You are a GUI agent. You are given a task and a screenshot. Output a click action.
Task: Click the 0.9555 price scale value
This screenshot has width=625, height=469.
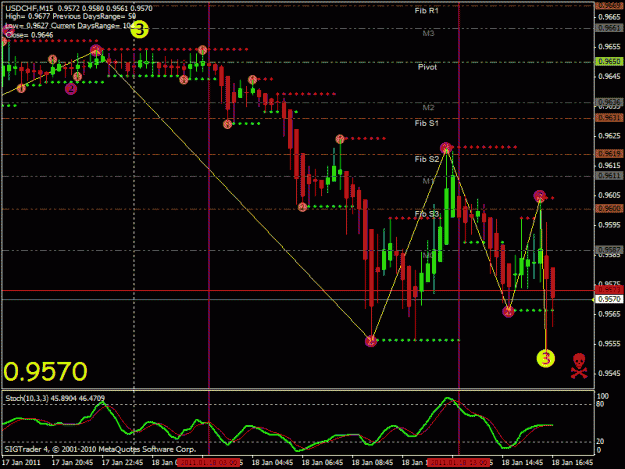coord(609,343)
